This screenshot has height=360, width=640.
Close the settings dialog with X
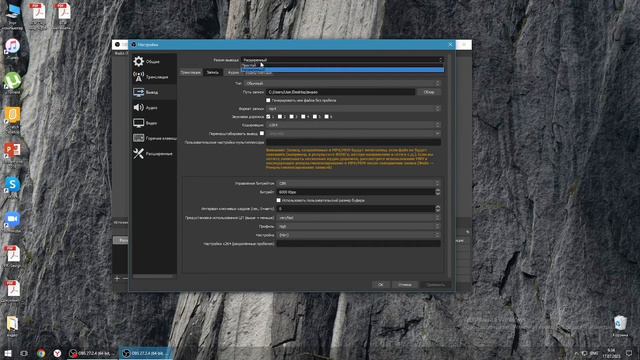451,44
